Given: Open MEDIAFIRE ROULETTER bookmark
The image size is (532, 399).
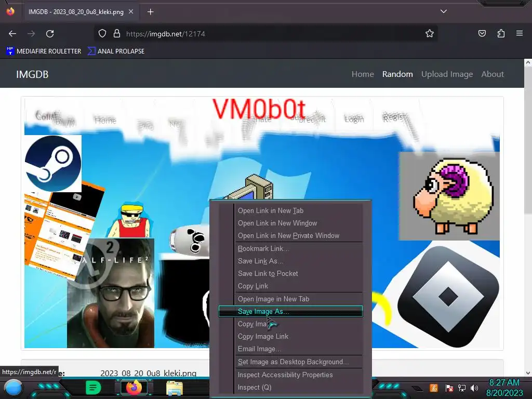Looking at the screenshot, I should click(44, 51).
